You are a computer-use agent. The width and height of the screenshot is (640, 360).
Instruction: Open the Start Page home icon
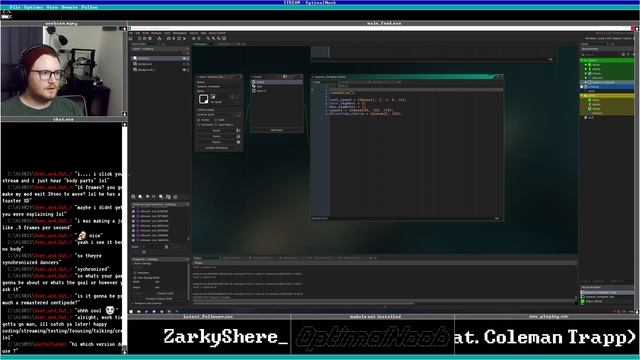[130, 38]
